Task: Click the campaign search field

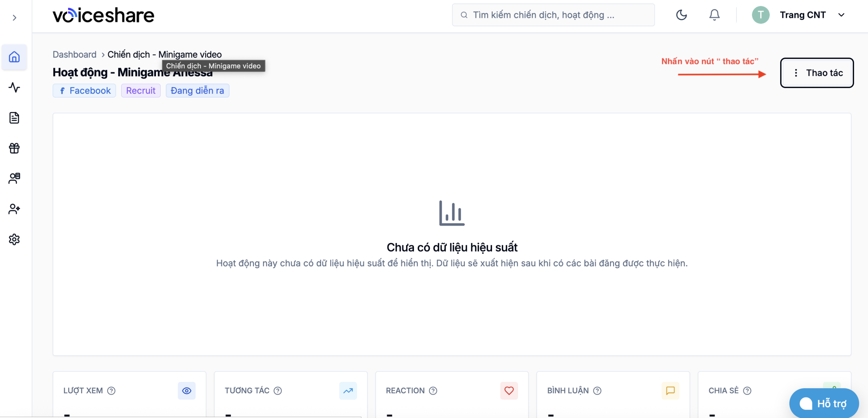Action: (x=553, y=15)
